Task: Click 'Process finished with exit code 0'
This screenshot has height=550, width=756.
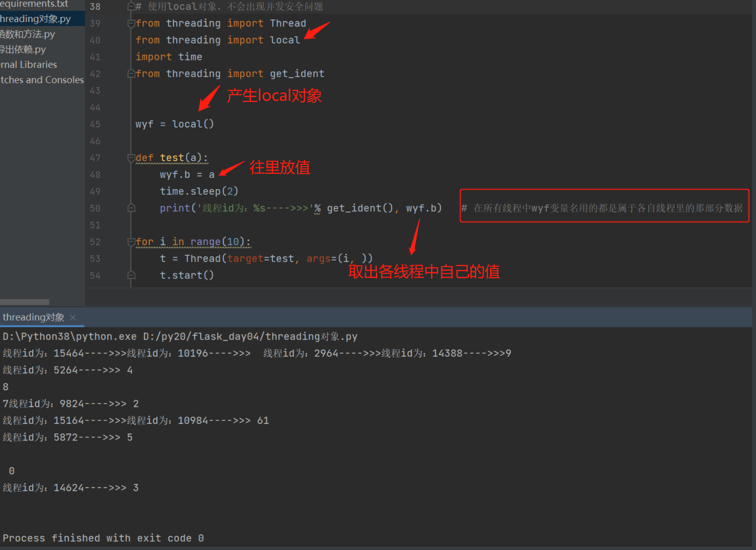Action: 103,538
